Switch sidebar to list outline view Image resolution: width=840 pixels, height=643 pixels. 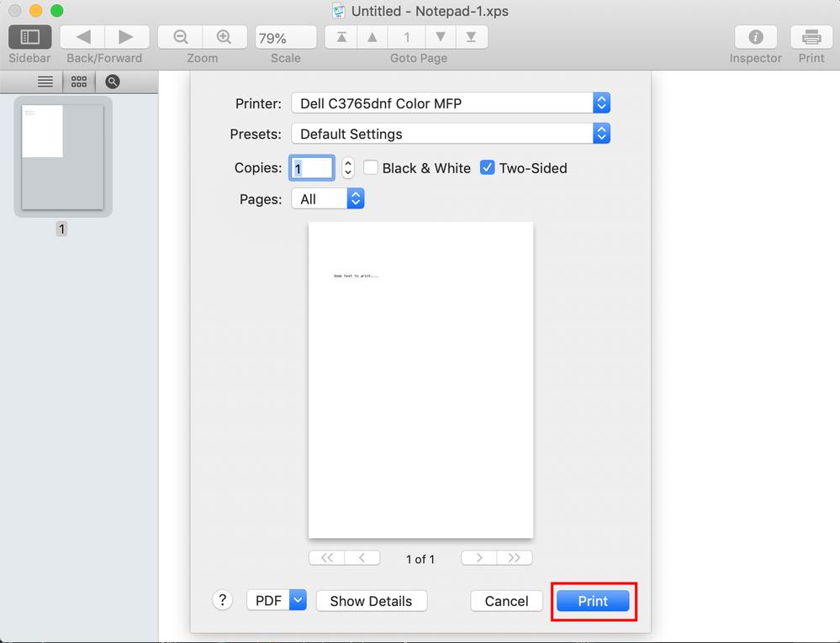[x=45, y=82]
